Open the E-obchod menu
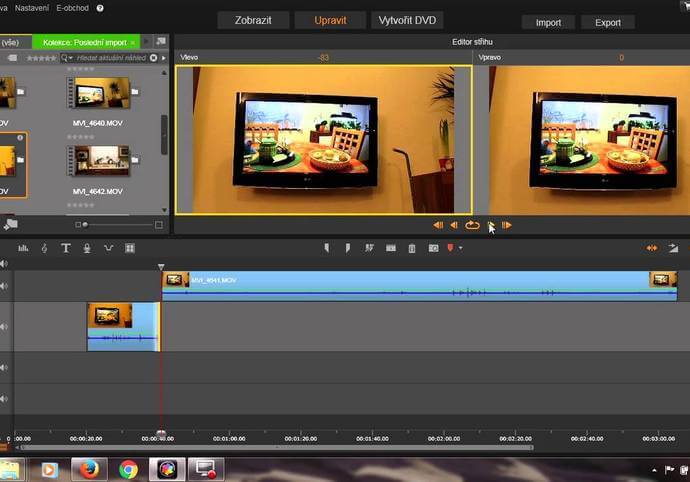This screenshot has width=690, height=482. click(x=72, y=8)
